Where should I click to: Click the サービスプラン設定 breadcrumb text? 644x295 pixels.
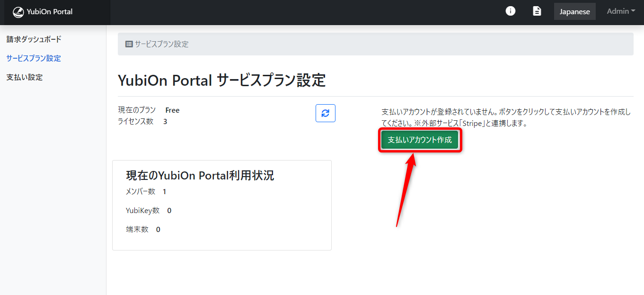pos(162,44)
